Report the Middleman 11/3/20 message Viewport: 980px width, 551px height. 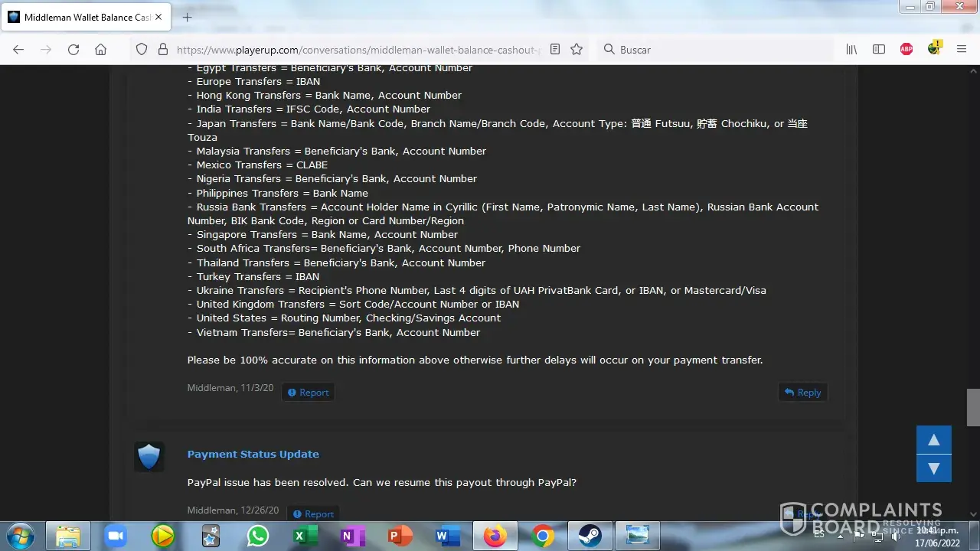click(x=308, y=393)
